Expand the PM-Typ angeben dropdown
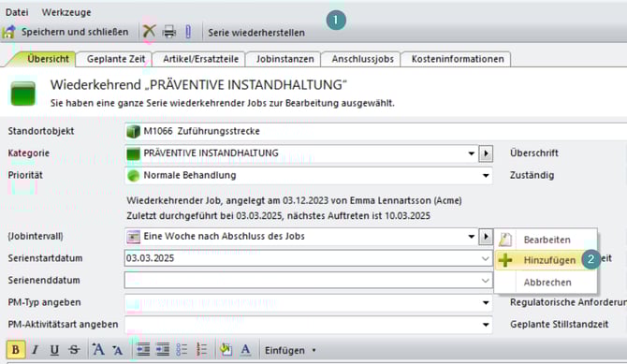 click(486, 303)
